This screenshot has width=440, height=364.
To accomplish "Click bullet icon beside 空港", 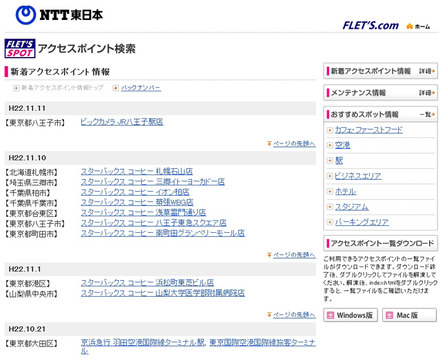I will pos(330,145).
